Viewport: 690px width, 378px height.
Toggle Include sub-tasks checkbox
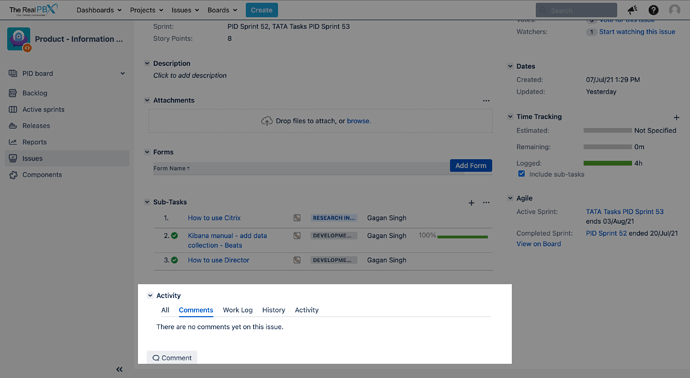tap(521, 174)
